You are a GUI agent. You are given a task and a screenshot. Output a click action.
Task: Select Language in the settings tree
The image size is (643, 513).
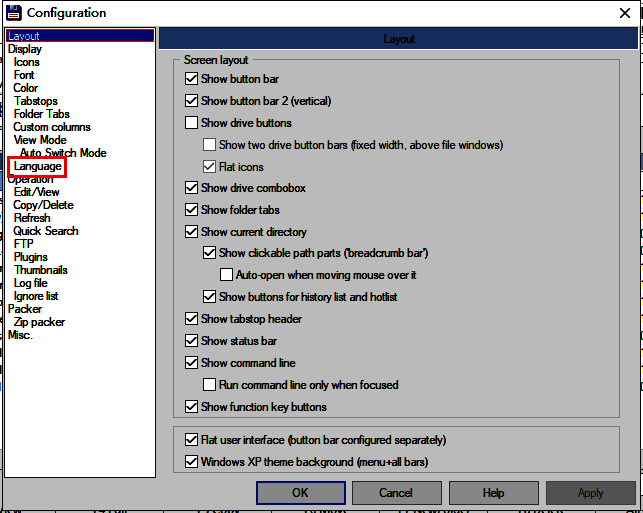tap(37, 166)
